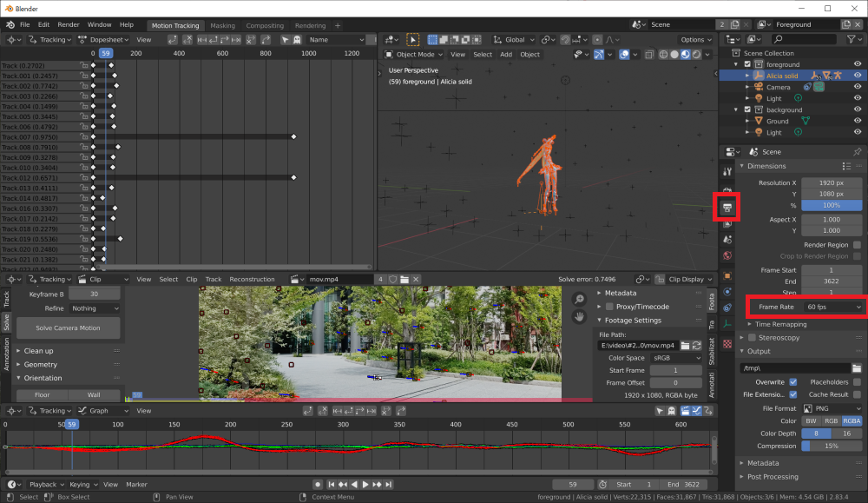Enable the Placeholders checkbox
Viewport: 868px width, 503px height.
click(858, 382)
